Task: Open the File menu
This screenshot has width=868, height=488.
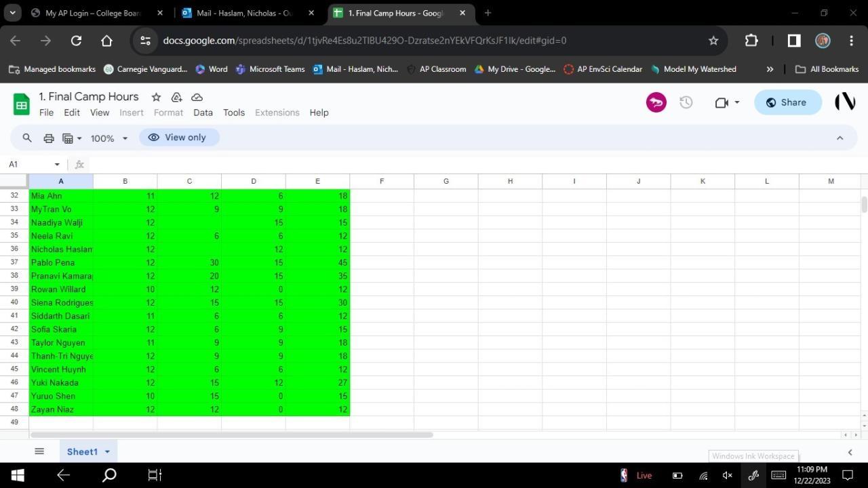Action: pyautogui.click(x=46, y=113)
